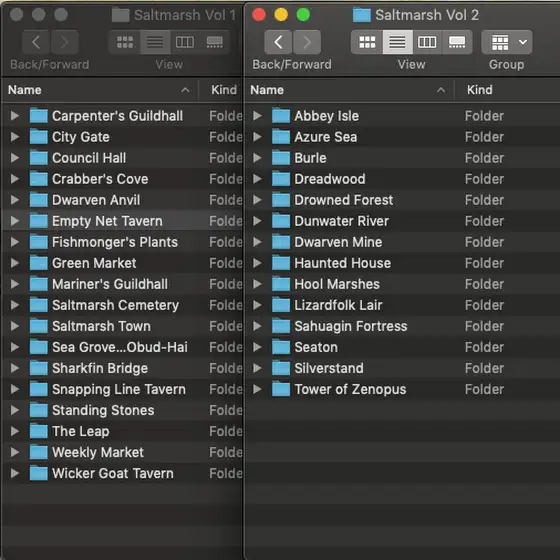This screenshot has height=560, width=560.
Task: Open the Group dropdown menu
Action: [506, 42]
